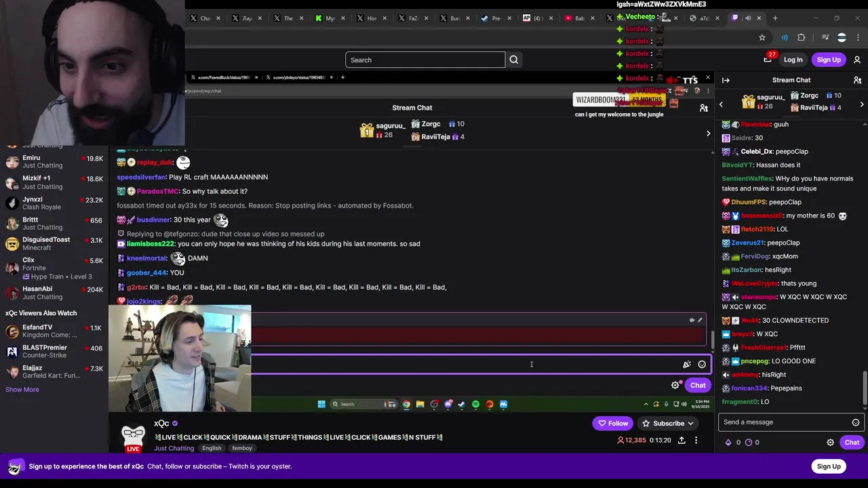Image resolution: width=868 pixels, height=488 pixels.
Task: Open the stream's three-dot more options
Action: [x=696, y=441]
